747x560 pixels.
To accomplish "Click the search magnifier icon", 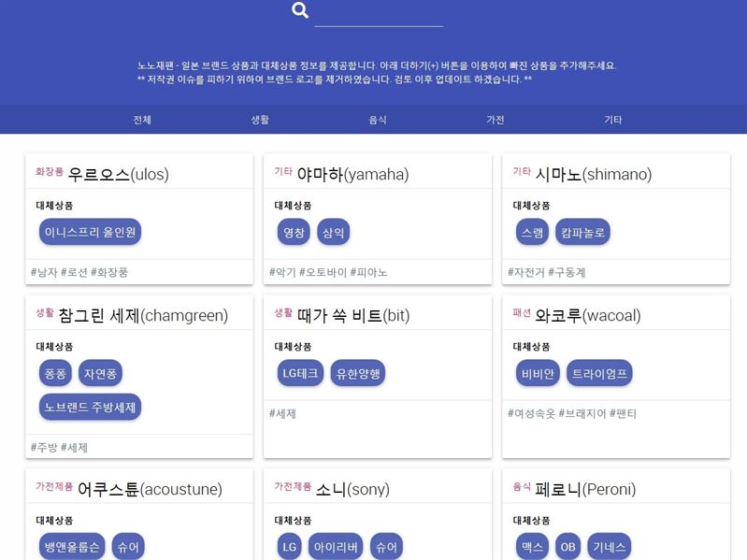I will 300,10.
